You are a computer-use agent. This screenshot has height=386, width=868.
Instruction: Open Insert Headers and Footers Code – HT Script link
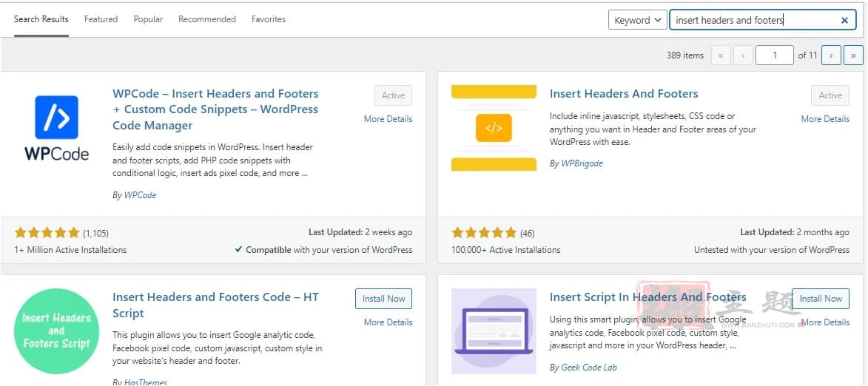coord(215,305)
